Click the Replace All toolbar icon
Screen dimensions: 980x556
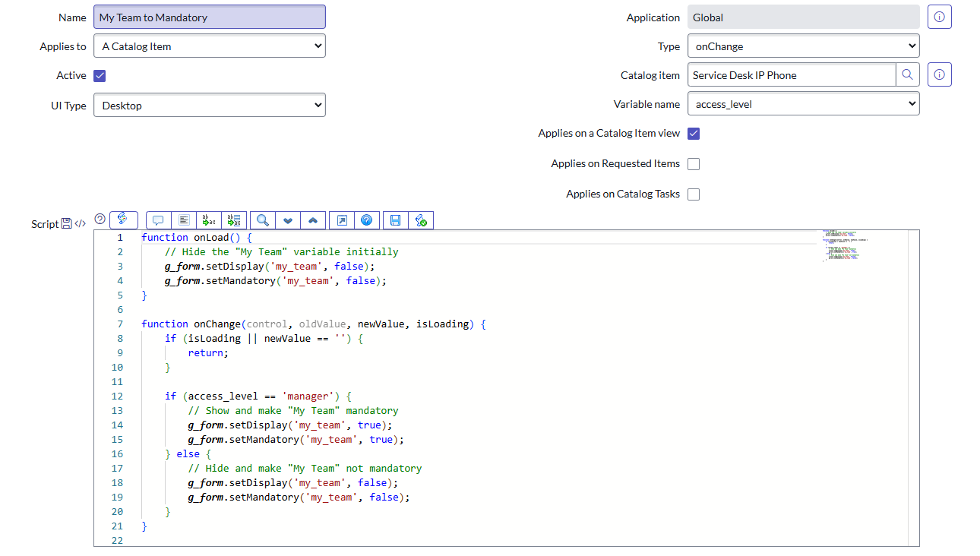click(x=233, y=220)
